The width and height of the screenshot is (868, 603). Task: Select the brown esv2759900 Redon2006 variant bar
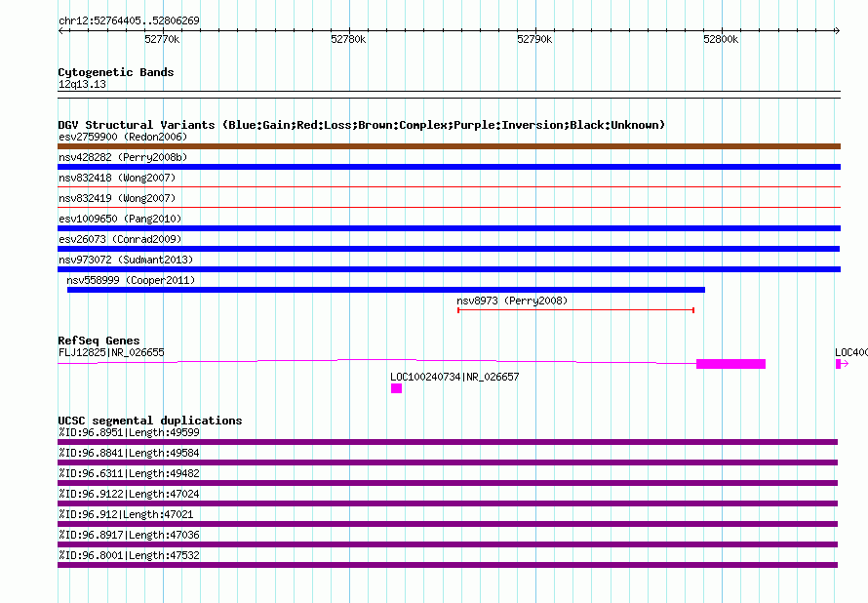pyautogui.click(x=449, y=146)
